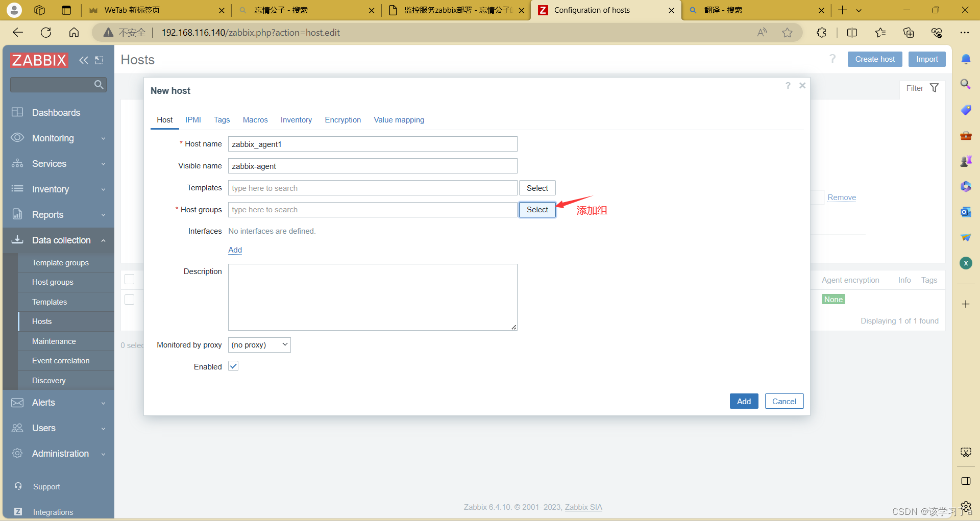Close the New host dialog

tap(802, 86)
